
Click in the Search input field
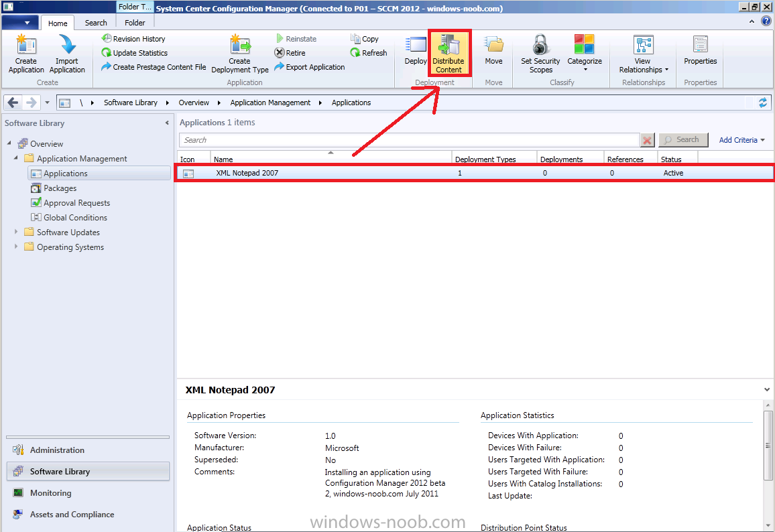point(409,140)
